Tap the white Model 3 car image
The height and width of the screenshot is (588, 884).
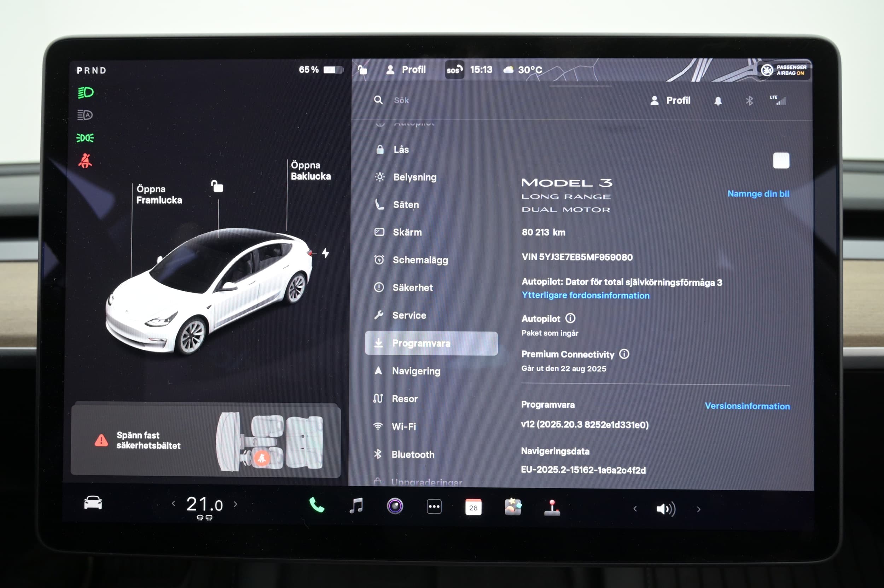209,292
